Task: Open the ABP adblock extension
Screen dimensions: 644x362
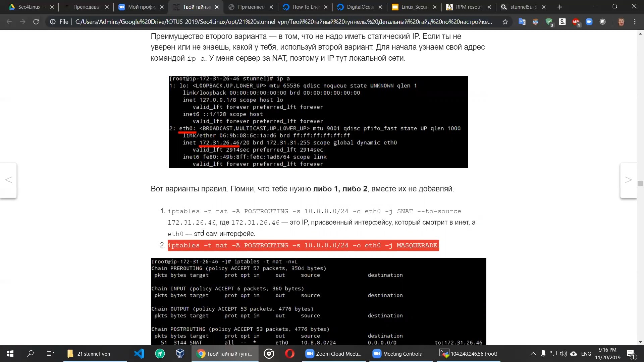Action: [576, 22]
